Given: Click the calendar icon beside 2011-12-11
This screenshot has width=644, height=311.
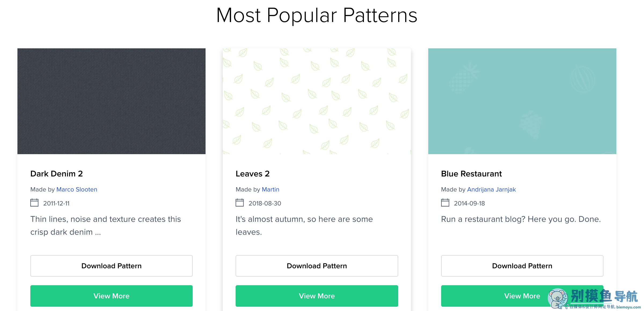Looking at the screenshot, I should click(34, 202).
